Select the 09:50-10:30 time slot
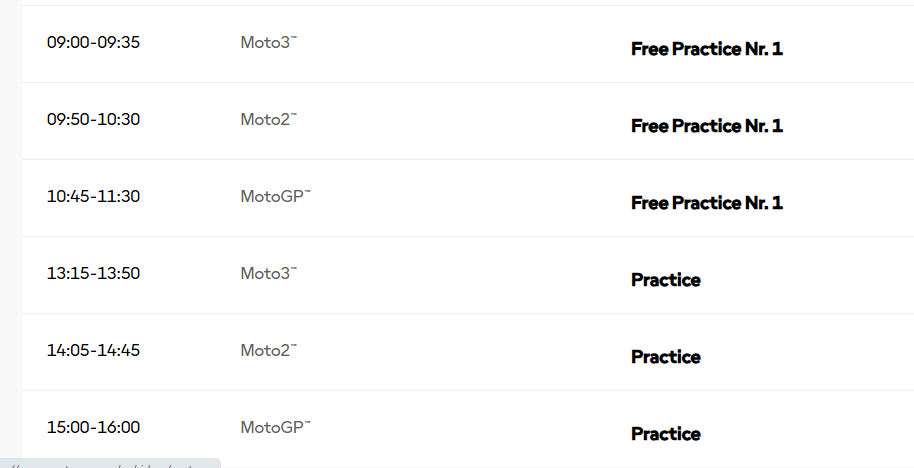Image resolution: width=914 pixels, height=468 pixels. 93,119
